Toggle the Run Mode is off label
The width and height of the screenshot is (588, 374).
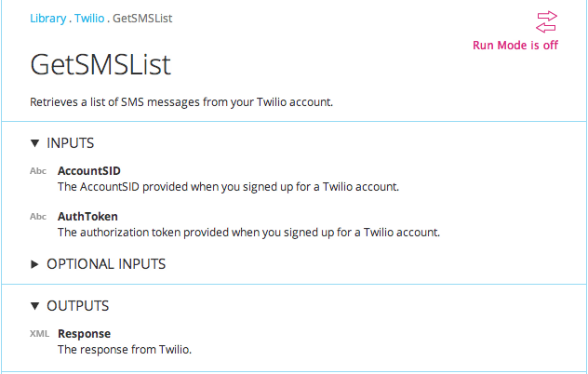tap(515, 46)
